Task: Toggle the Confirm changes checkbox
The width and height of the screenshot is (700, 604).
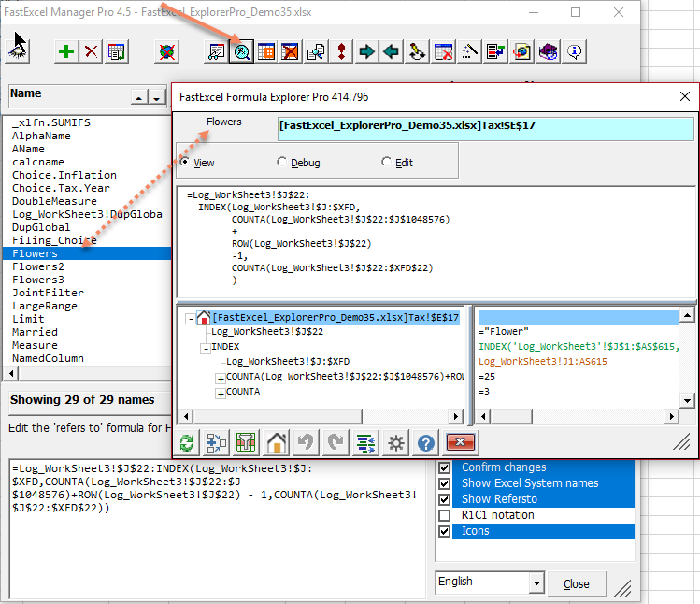Action: [x=444, y=467]
